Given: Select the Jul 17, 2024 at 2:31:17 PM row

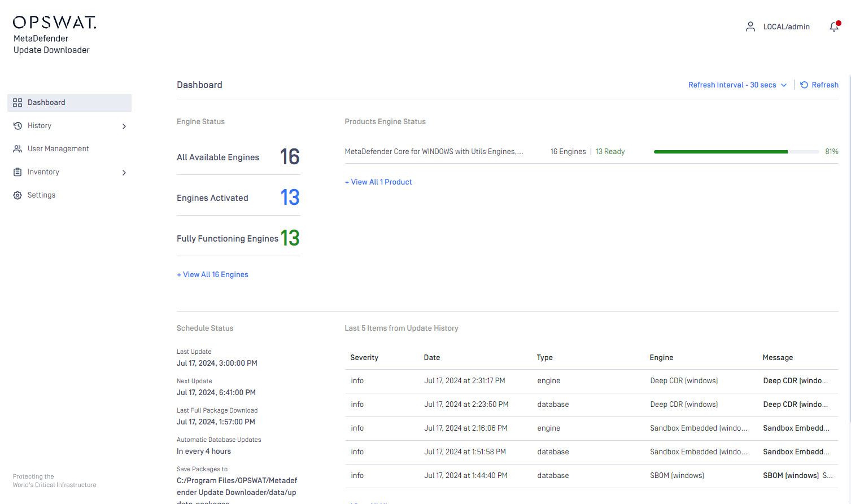Looking at the screenshot, I should click(591, 381).
